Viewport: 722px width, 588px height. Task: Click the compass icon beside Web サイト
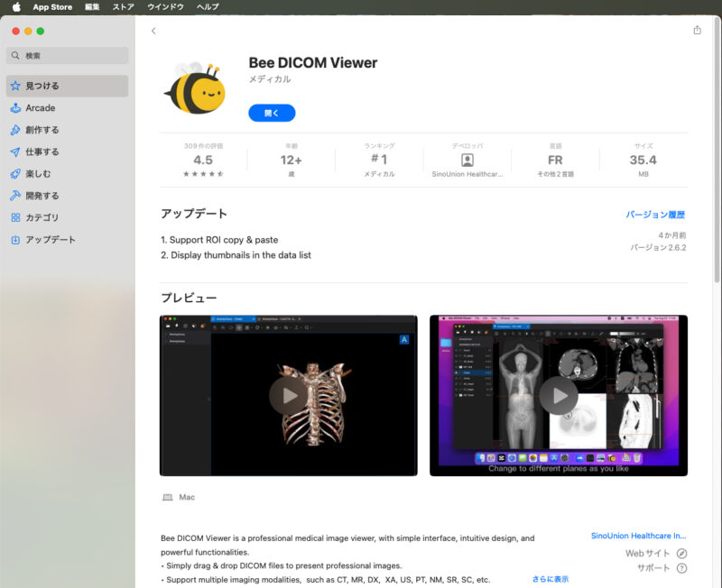pyautogui.click(x=681, y=554)
